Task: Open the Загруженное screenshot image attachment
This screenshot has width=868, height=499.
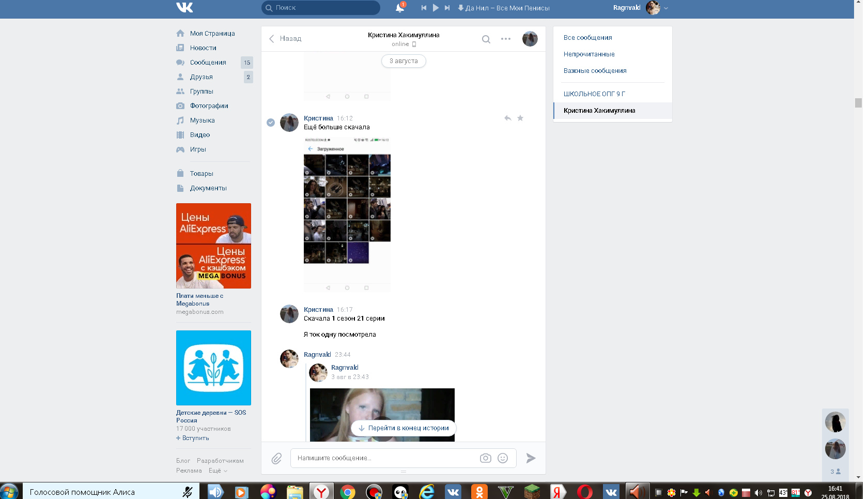Action: tap(347, 214)
